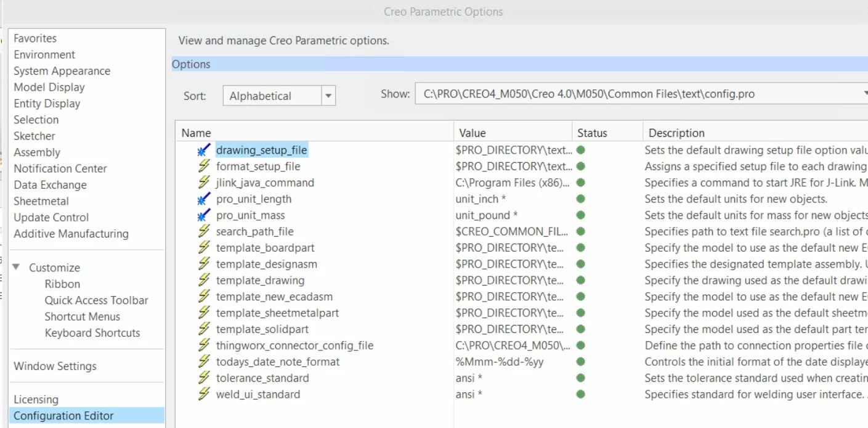
Task: Click the lightning icon beside weld_ui_standard
Action: pyautogui.click(x=204, y=394)
